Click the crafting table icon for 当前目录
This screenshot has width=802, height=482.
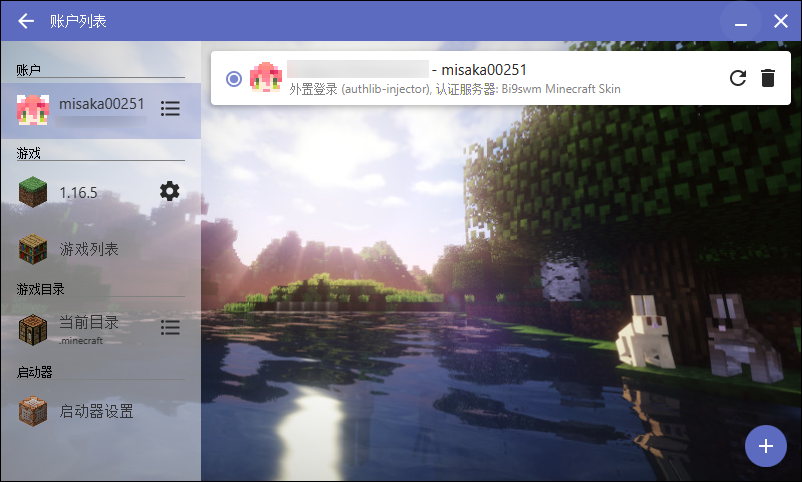click(33, 330)
